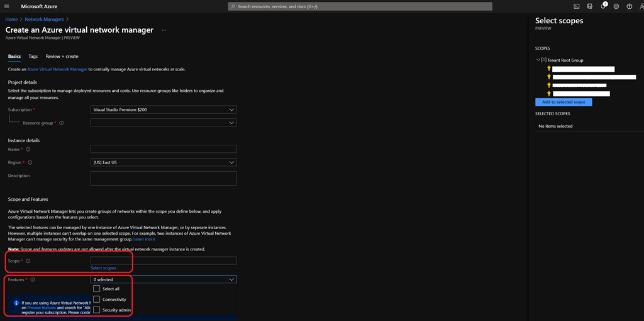Click the info icon beside Resource group
Viewport: 644px width, 321px height.
(x=61, y=123)
